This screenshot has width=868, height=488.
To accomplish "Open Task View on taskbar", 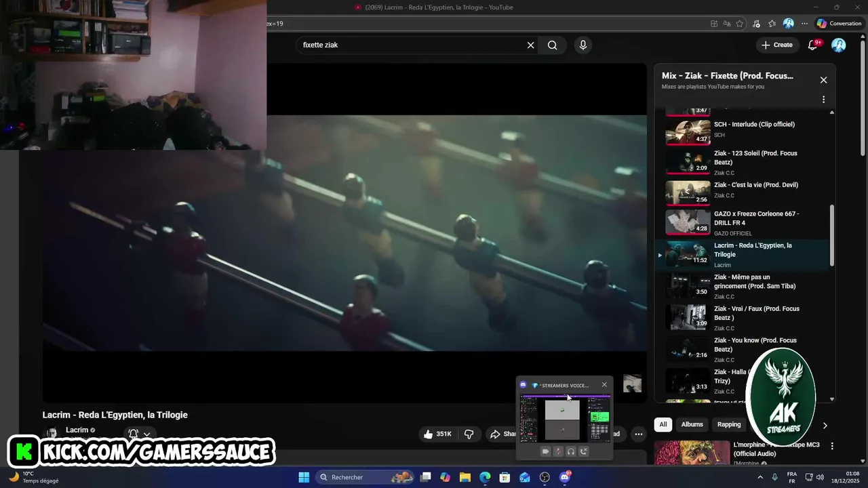I will point(426,477).
